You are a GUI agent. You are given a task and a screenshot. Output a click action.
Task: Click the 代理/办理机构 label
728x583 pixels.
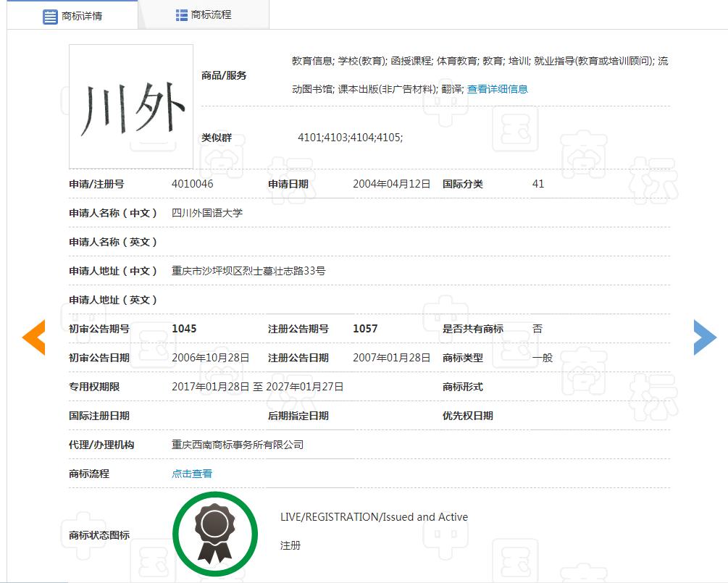coord(101,445)
